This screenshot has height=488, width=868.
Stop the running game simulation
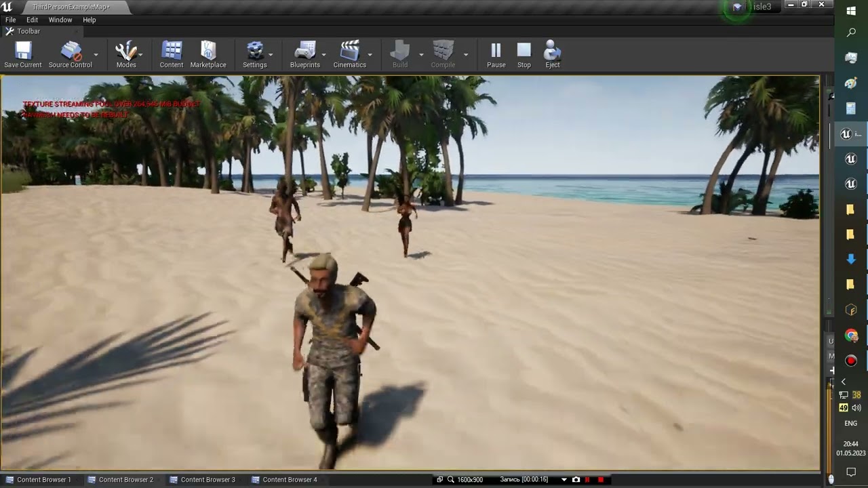click(x=524, y=54)
